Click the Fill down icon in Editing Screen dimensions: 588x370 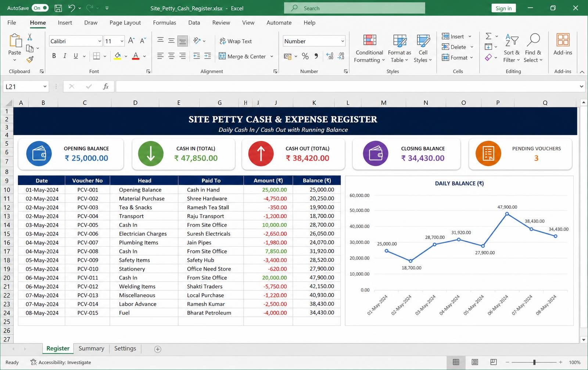(x=488, y=47)
